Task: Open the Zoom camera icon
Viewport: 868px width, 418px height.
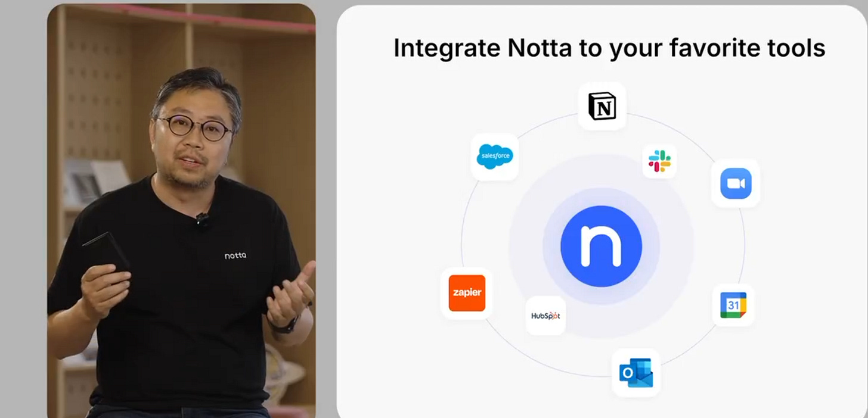Action: pos(736,183)
